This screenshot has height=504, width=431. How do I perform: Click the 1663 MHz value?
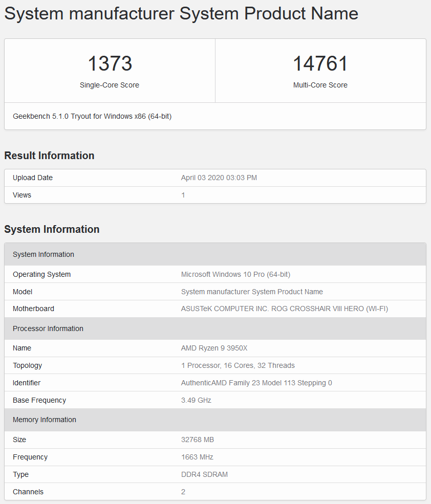(x=197, y=457)
